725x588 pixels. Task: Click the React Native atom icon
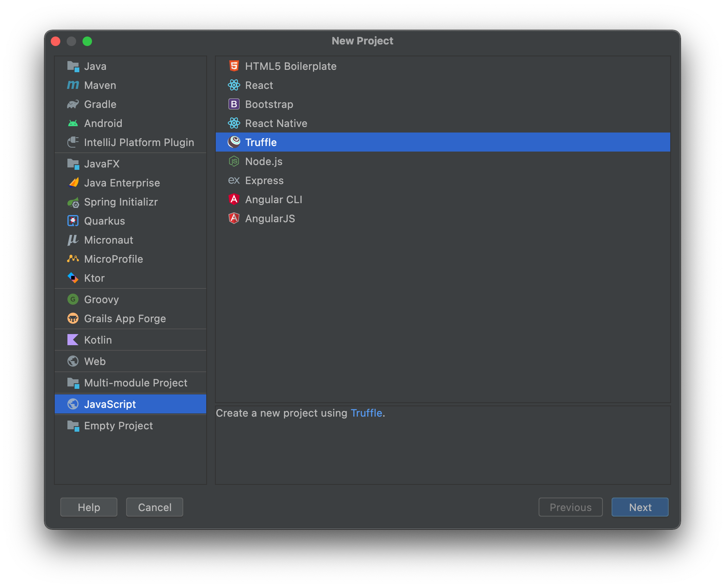(234, 123)
